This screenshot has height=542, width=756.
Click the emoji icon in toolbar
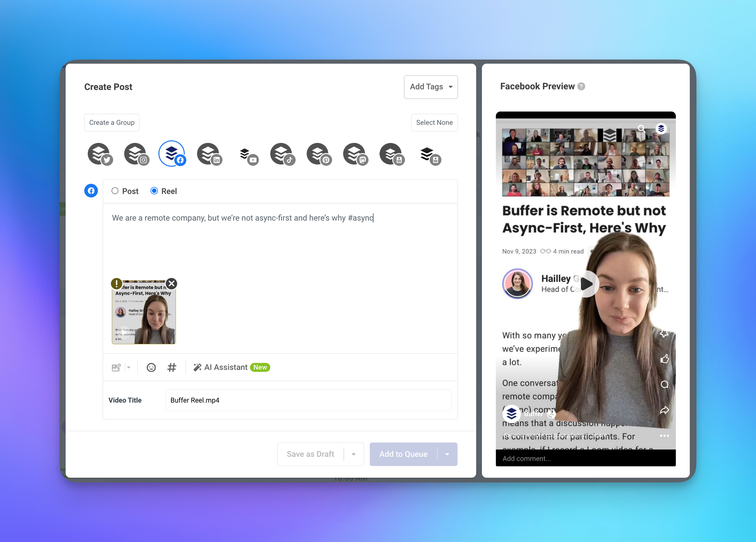click(x=151, y=367)
